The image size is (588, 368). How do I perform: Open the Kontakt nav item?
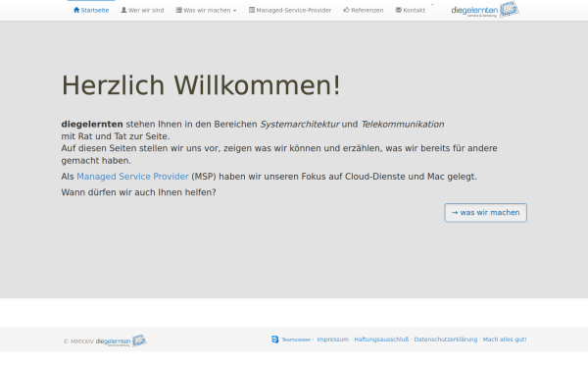tap(411, 10)
